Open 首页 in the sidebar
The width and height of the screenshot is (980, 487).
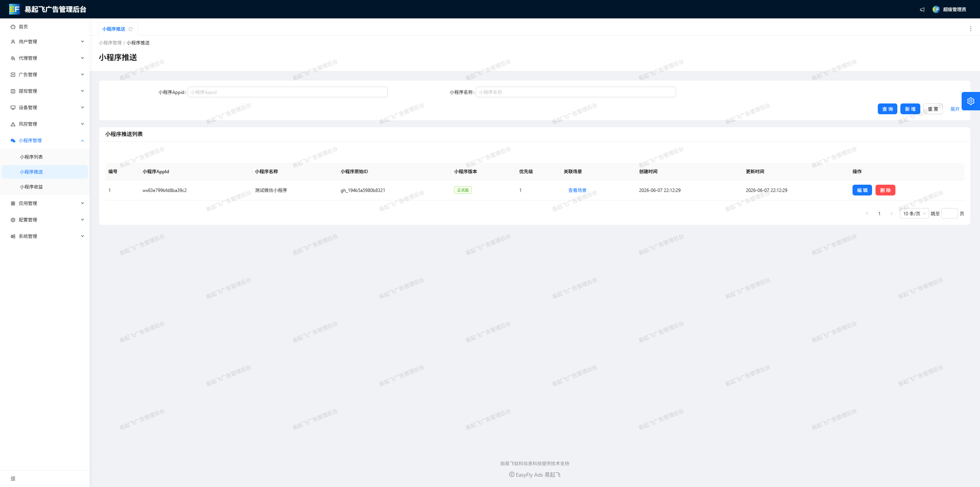45,27
